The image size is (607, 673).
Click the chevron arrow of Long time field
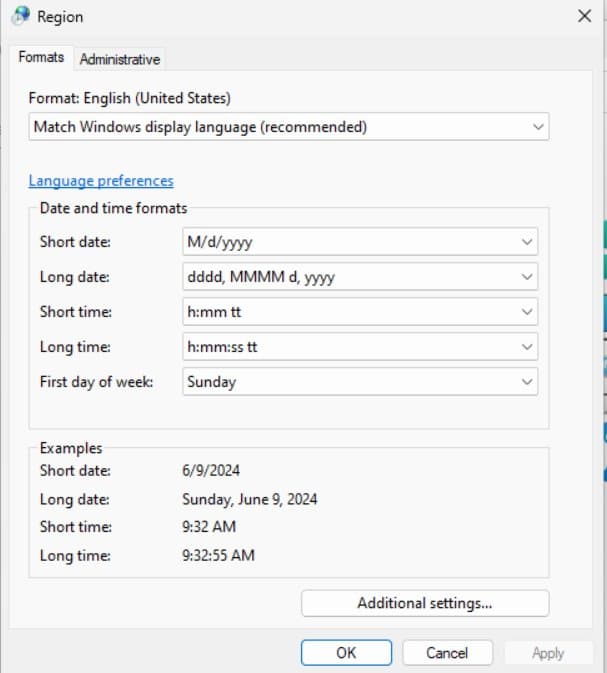527,347
